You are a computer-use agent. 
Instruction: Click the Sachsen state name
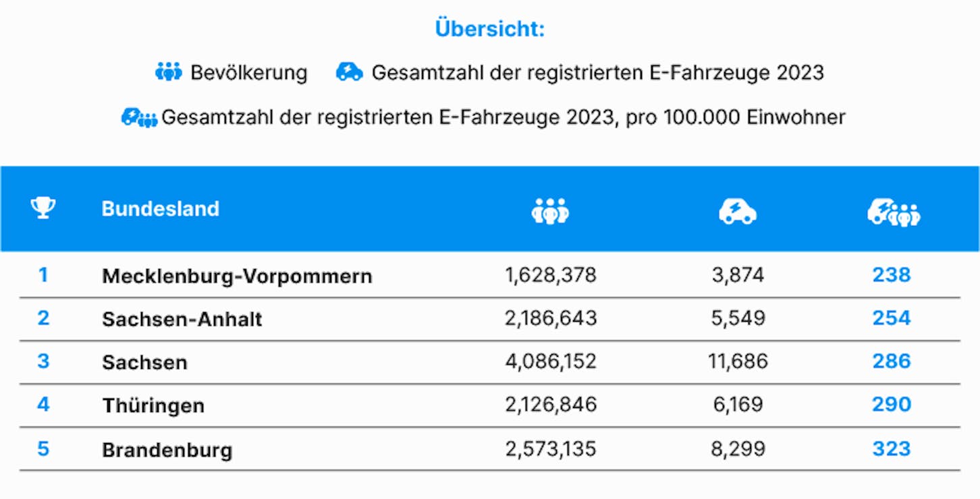coord(144,362)
